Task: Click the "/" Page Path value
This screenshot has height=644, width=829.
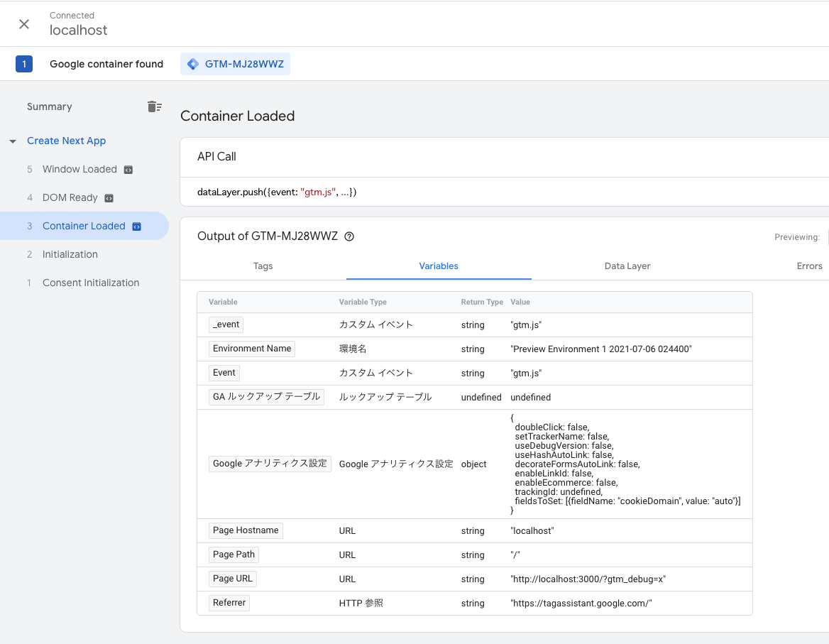Action: (515, 555)
